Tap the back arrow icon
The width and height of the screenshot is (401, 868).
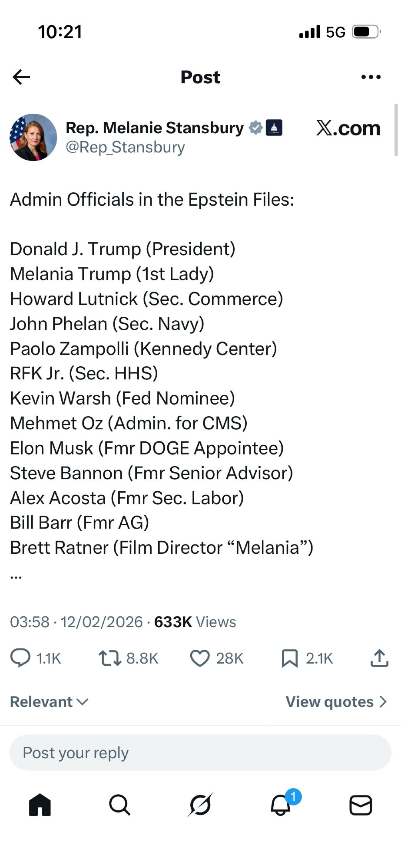tap(21, 77)
